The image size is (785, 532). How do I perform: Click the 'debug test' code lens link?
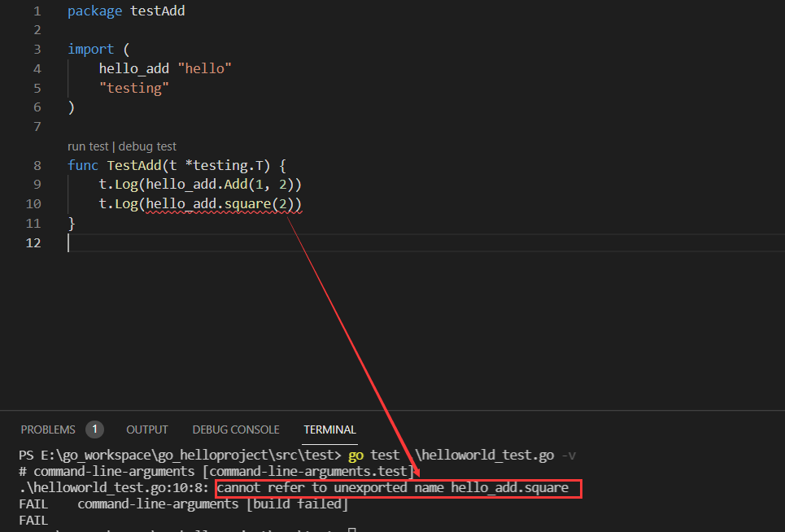(x=147, y=146)
